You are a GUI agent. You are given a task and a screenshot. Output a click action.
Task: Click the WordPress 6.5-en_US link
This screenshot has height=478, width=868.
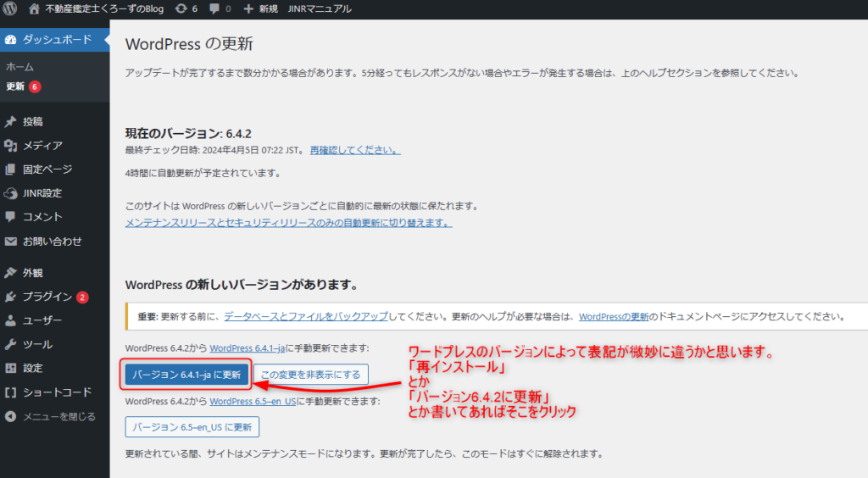(x=253, y=401)
